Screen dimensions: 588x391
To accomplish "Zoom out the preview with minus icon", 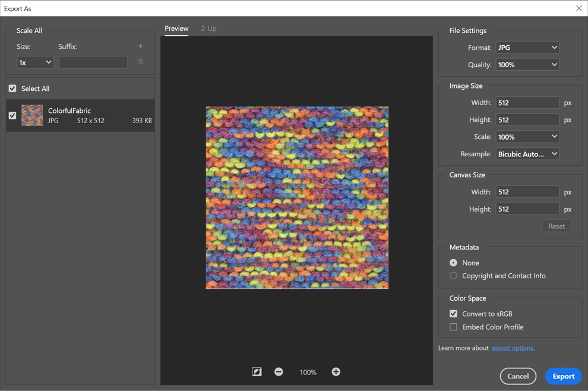I will point(279,372).
